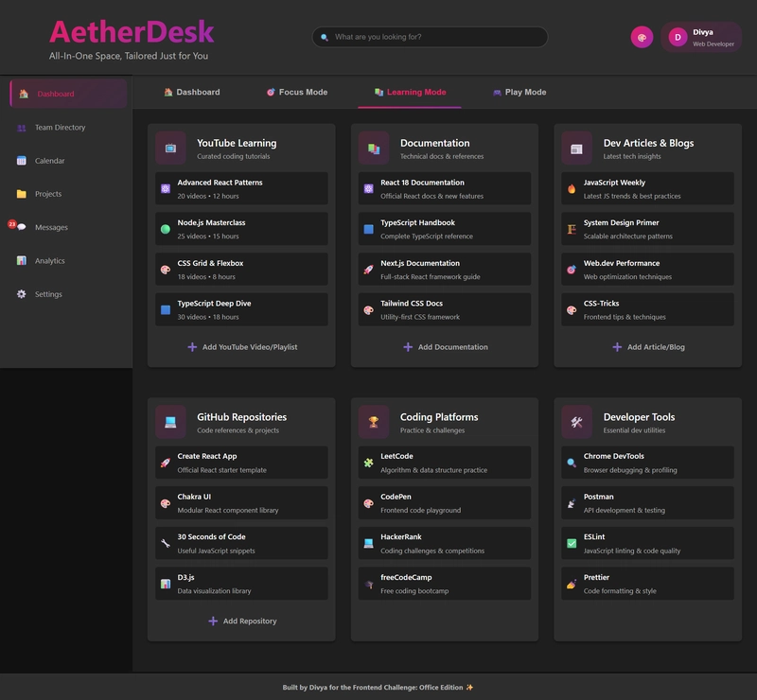The image size is (757, 700).
Task: Open 30 Seconds of Code repository
Action: [x=241, y=543]
